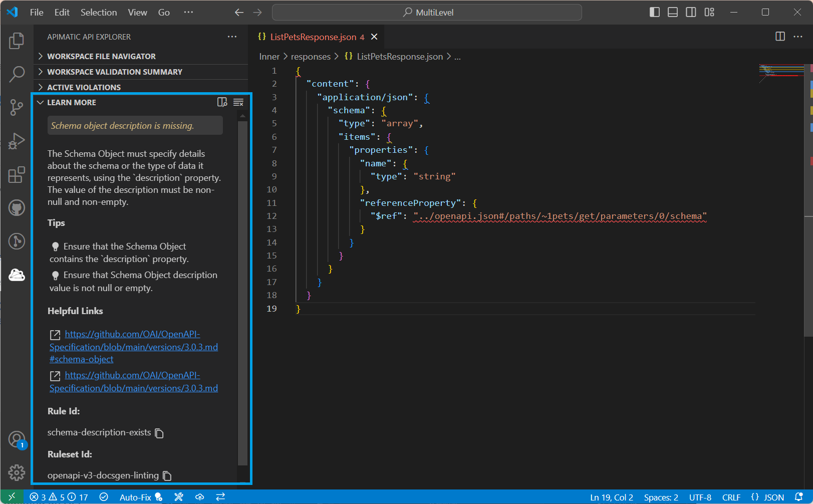Click the remote window icon in the status bar
813x504 pixels.
tap(12, 497)
